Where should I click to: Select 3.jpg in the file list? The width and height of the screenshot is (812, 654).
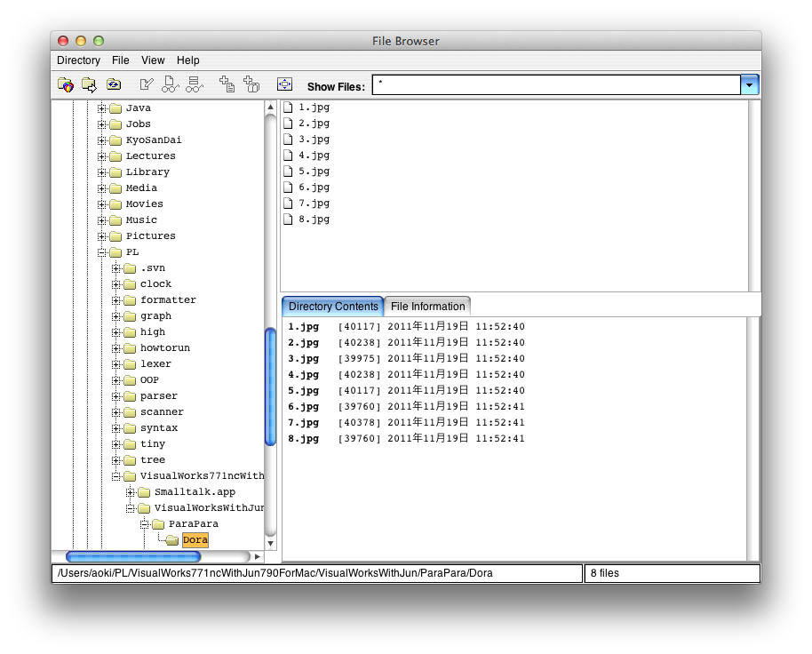tap(314, 140)
